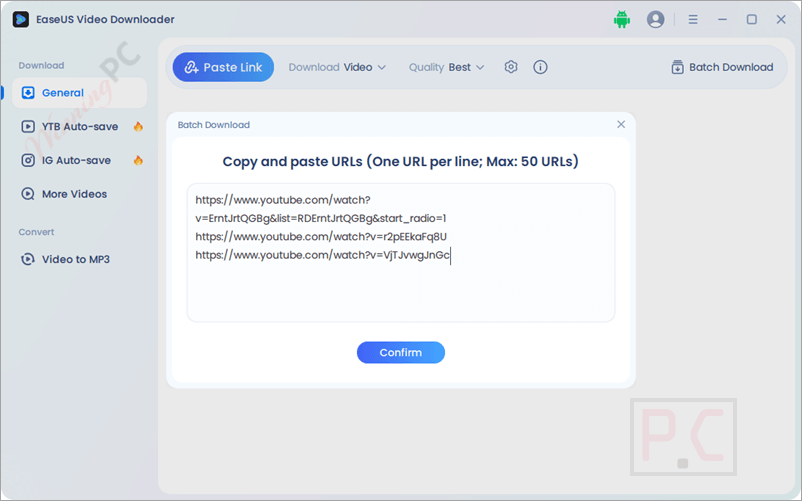
Task: Click the download icon beside General
Action: (28, 93)
